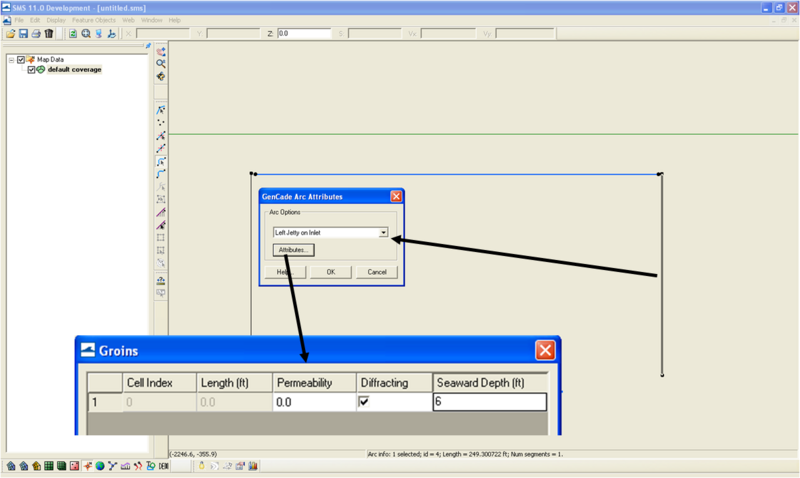Viewport: 800px width, 478px height.
Task: Click the Save disk icon in toolbar
Action: click(23, 34)
